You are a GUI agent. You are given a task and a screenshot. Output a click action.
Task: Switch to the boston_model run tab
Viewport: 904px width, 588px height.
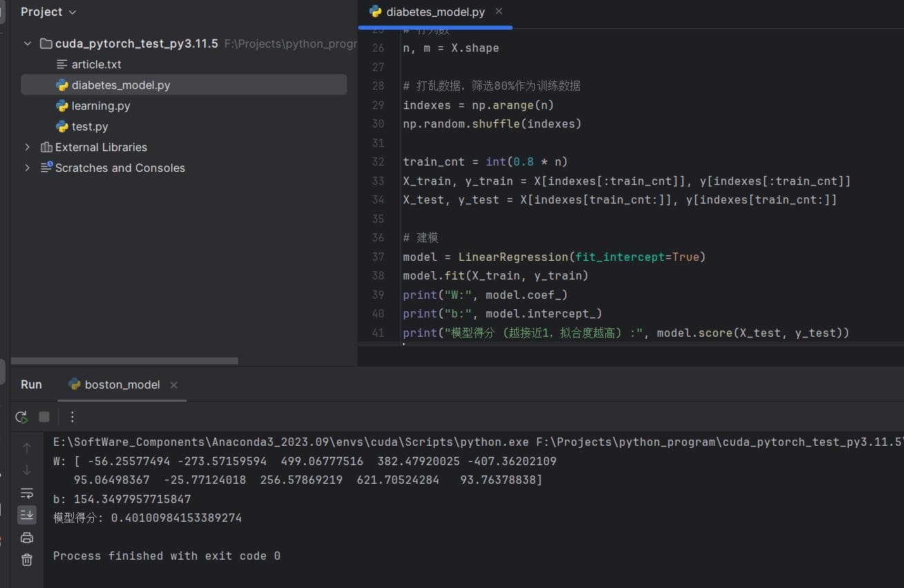(122, 384)
